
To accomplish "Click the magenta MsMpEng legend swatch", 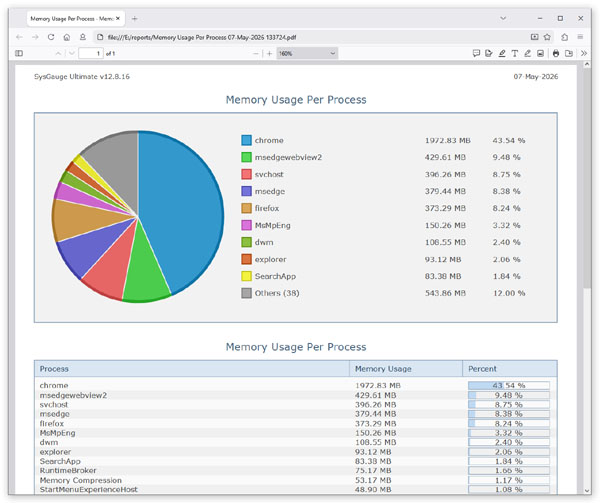I will coord(246,225).
